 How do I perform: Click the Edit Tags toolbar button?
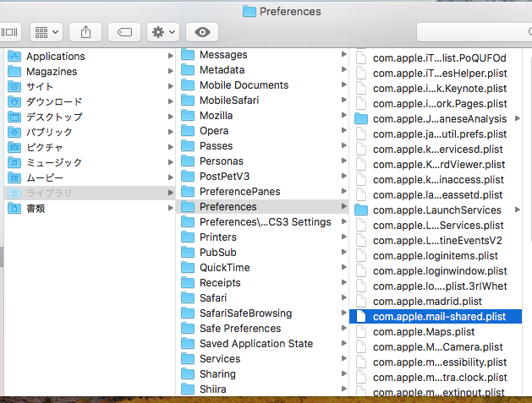[124, 32]
